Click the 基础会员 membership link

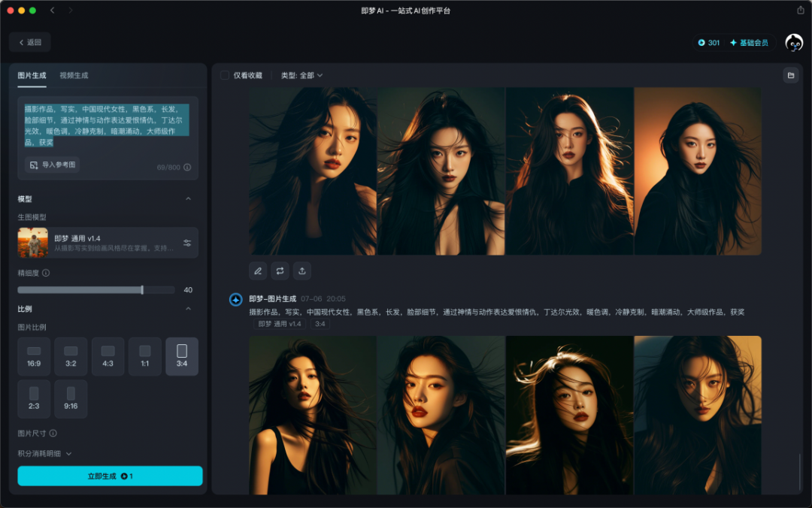[x=749, y=43]
